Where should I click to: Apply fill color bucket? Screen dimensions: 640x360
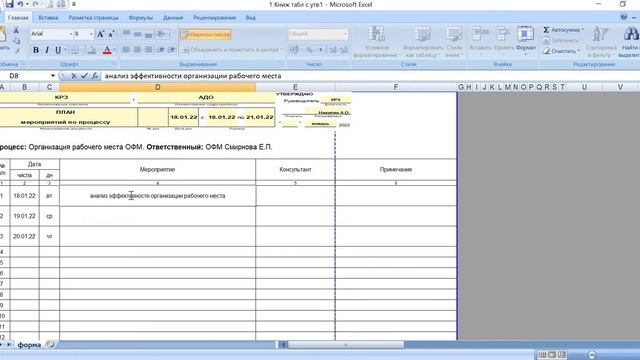[92, 50]
